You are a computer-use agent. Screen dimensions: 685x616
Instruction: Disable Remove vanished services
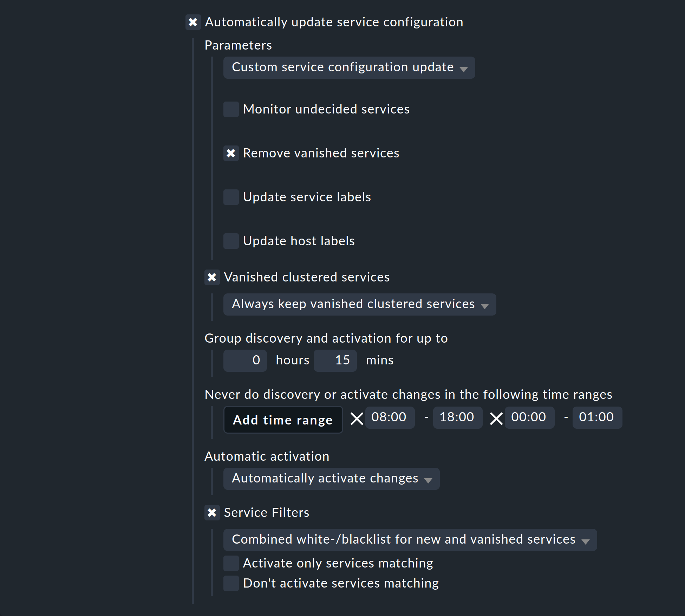click(x=231, y=153)
